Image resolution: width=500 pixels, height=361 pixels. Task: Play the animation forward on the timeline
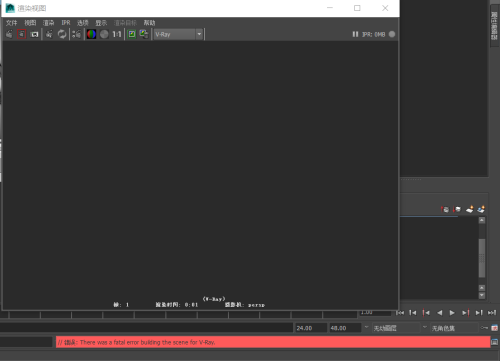452,313
